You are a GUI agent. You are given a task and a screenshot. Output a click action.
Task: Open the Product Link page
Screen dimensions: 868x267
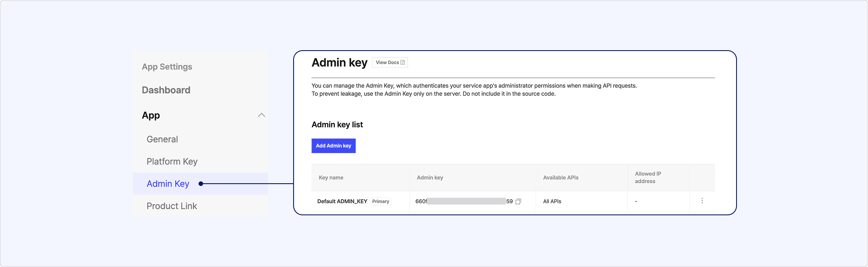tap(171, 206)
